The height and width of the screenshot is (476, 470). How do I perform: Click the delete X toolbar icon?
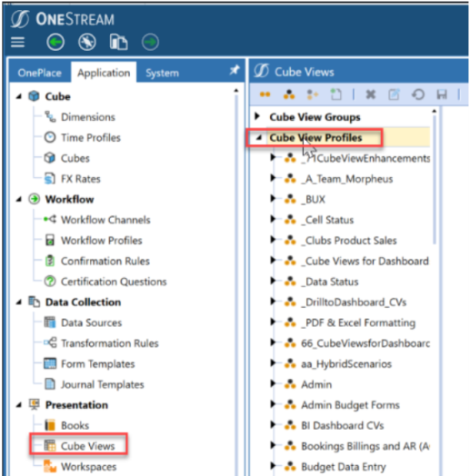click(x=371, y=94)
